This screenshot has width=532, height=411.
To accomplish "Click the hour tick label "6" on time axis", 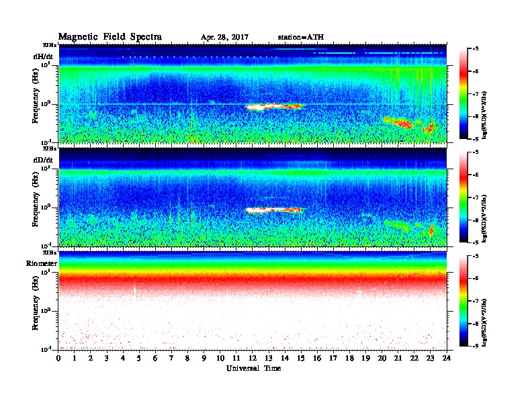I will [155, 358].
